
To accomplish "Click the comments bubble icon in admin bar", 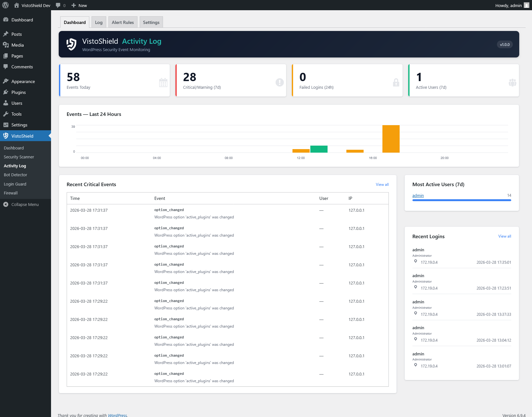I will 58,5.
